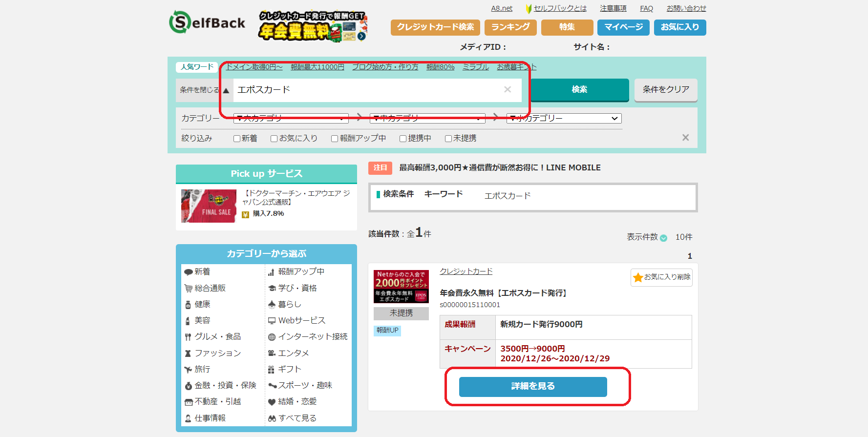Click the ミラプル popular word link

(x=476, y=67)
